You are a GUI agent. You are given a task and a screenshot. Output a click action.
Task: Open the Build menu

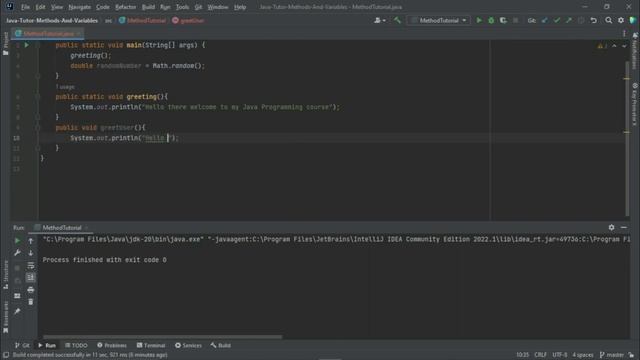tap(148, 7)
